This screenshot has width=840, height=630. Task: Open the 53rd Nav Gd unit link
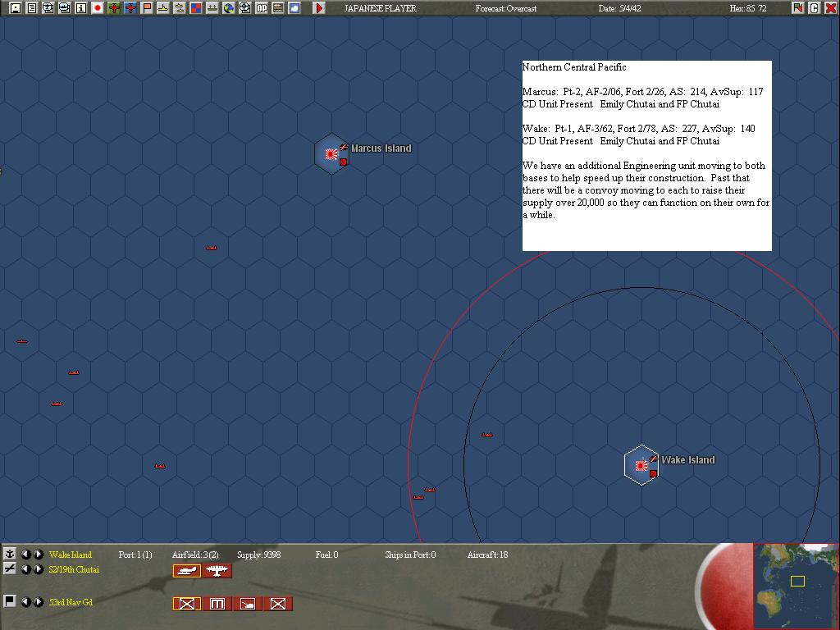click(71, 602)
